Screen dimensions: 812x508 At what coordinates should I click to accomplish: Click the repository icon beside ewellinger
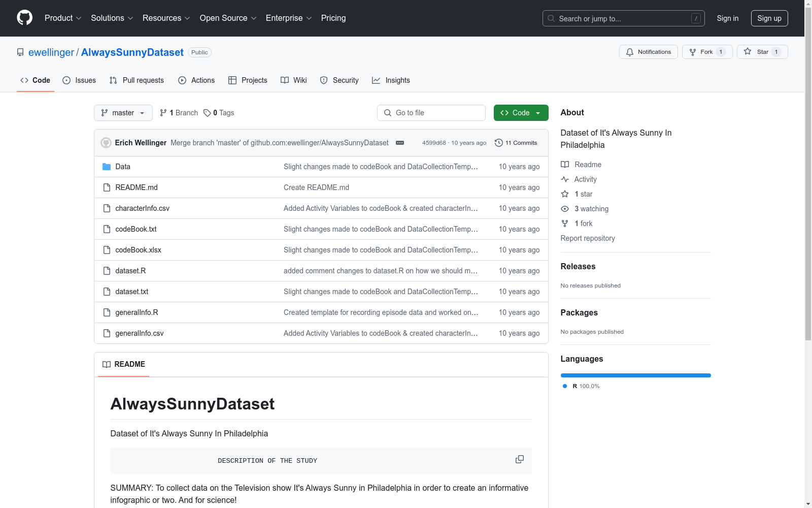[x=20, y=52]
